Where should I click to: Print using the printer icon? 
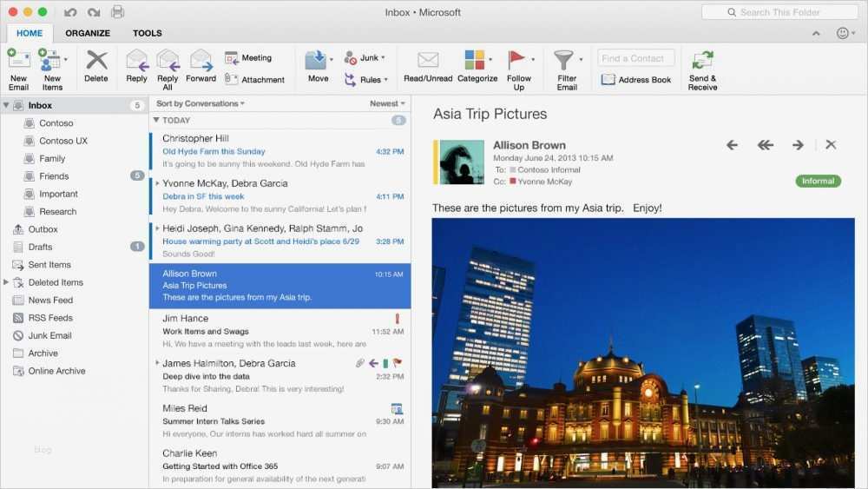point(117,11)
